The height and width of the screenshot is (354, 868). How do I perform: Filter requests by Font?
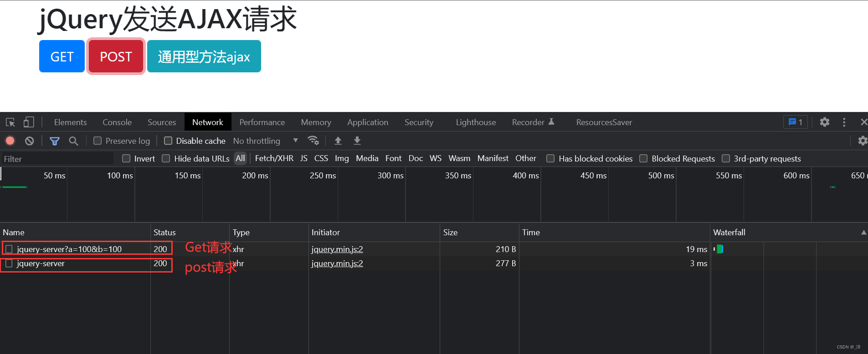tap(393, 158)
